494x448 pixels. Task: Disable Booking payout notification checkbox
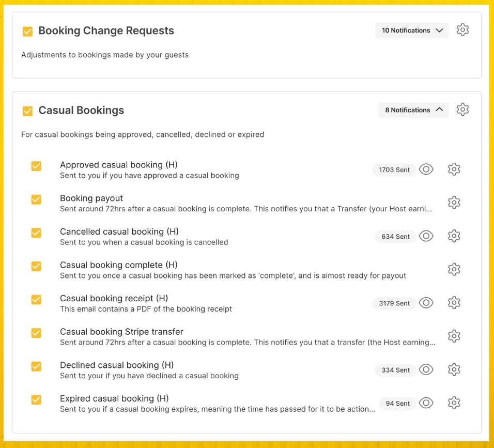(x=36, y=199)
